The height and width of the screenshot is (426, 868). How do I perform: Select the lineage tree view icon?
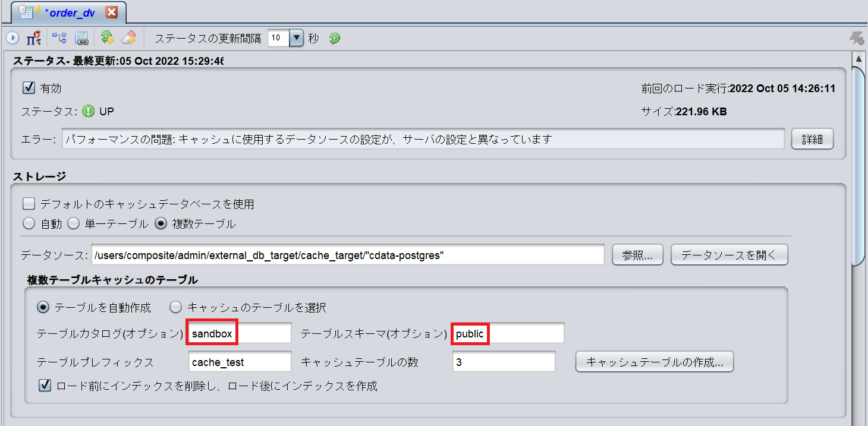point(58,37)
